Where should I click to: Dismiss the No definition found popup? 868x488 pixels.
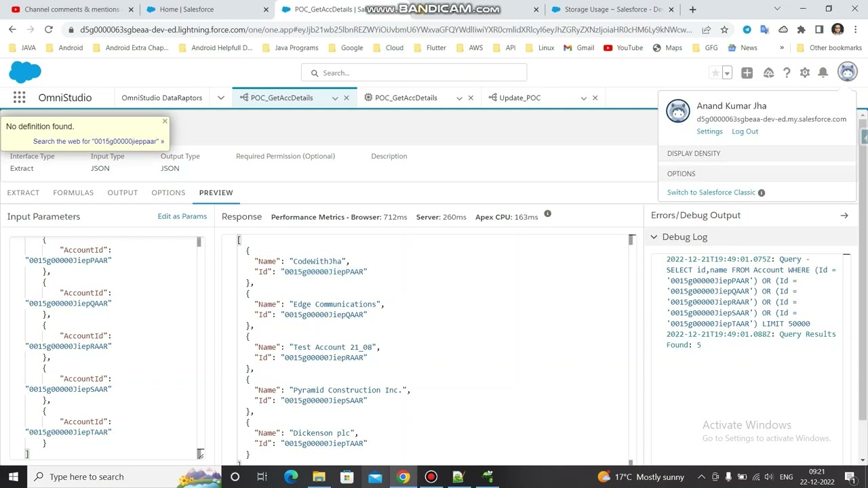[164, 122]
